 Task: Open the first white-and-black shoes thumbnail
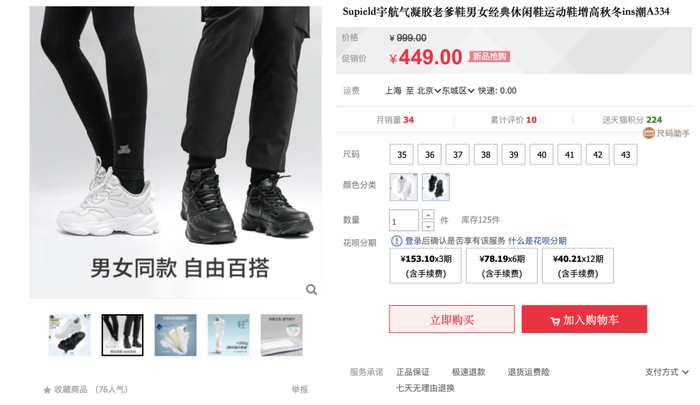[70, 335]
